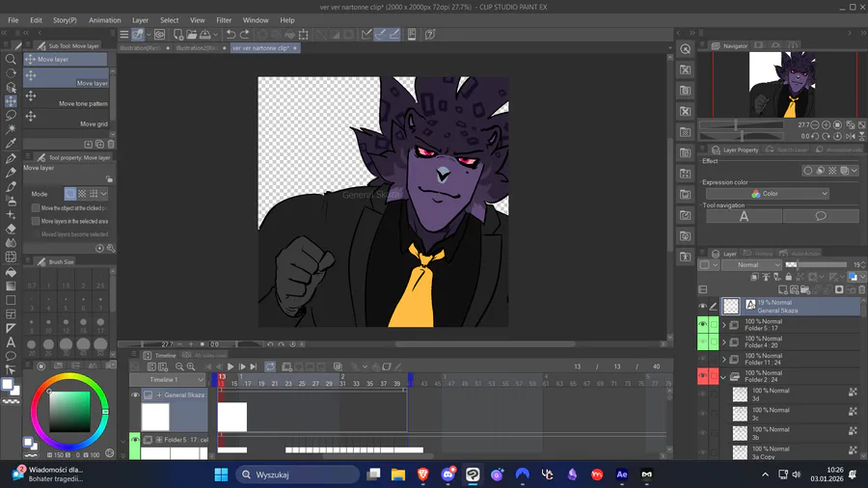
Task: Click the Undo arrow in command bar
Action: 231,35
